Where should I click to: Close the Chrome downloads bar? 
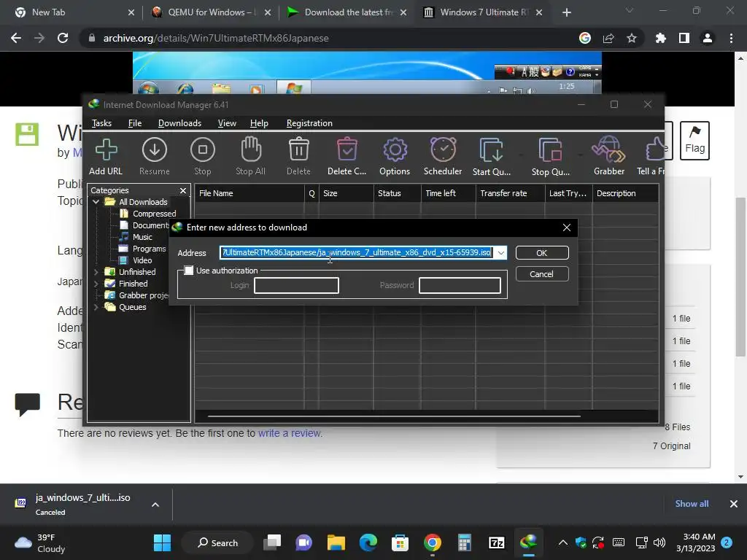(734, 504)
